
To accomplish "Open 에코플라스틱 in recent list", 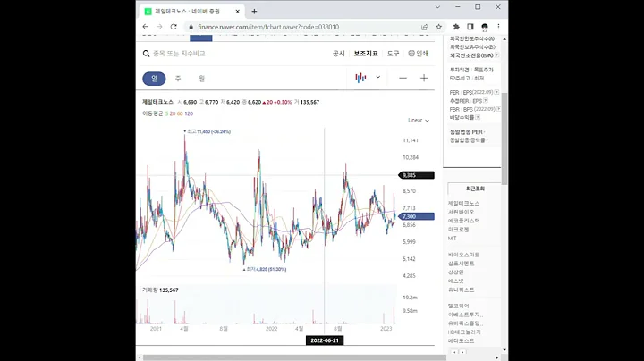I will (x=463, y=221).
